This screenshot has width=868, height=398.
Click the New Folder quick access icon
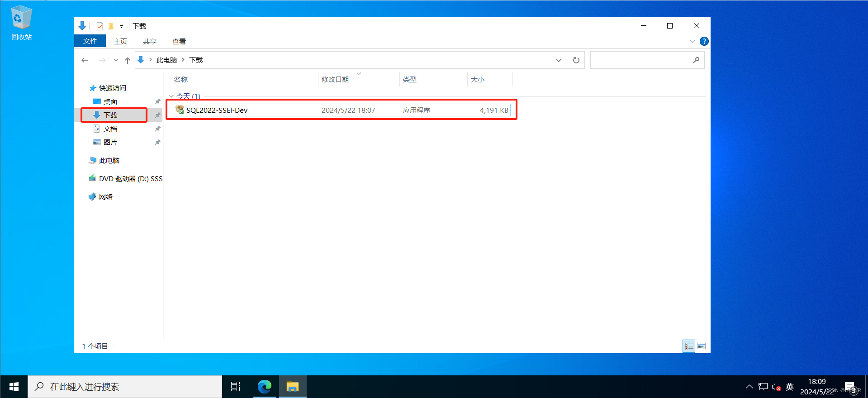(x=111, y=26)
